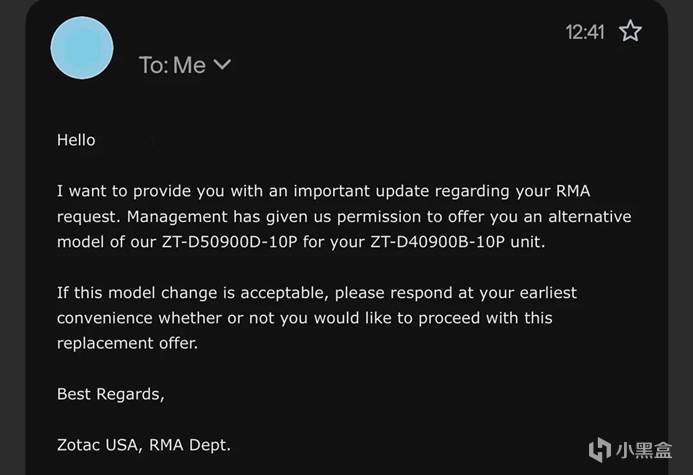Expand recipient details chevron beside To: Me
Viewport: 693px width, 475px height.
tap(222, 65)
